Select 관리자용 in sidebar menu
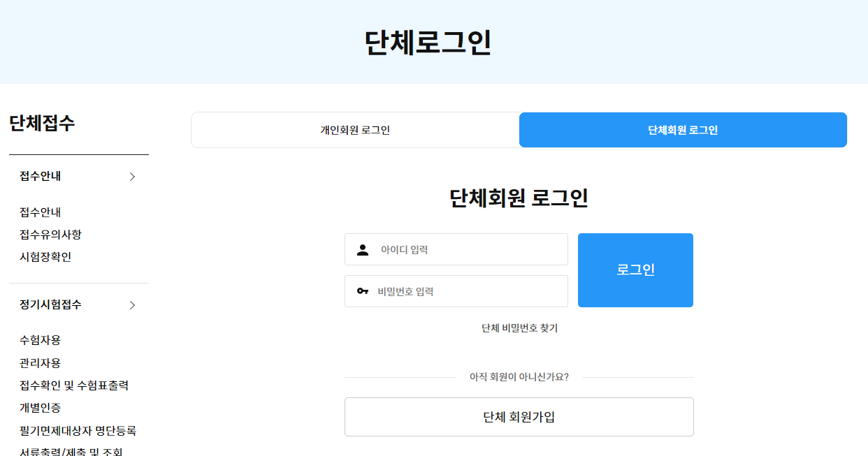 (x=41, y=363)
